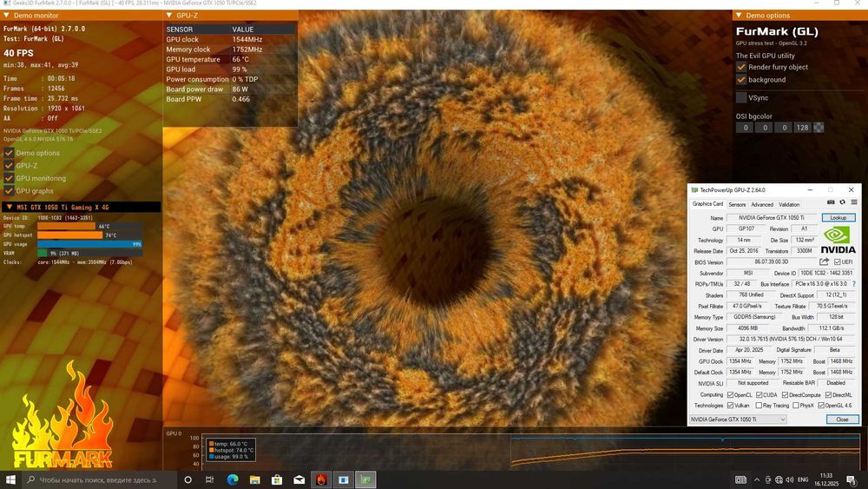The width and height of the screenshot is (868, 489).
Task: Click the first OSI bgcolor value field
Action: [x=746, y=128]
